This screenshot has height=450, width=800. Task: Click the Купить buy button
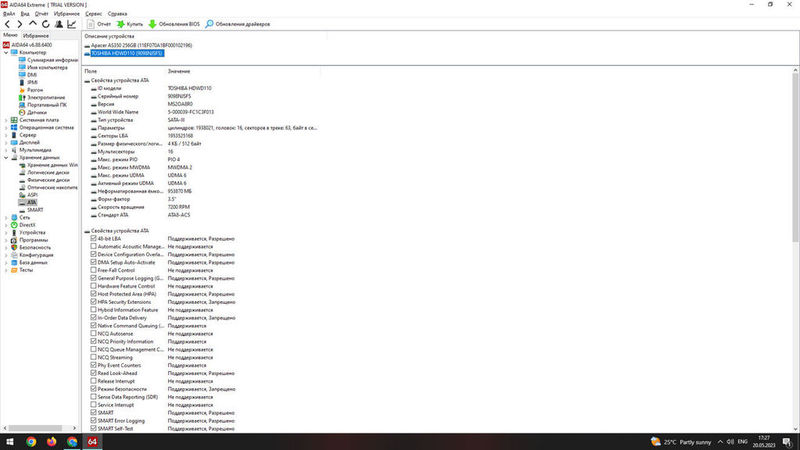click(x=130, y=24)
